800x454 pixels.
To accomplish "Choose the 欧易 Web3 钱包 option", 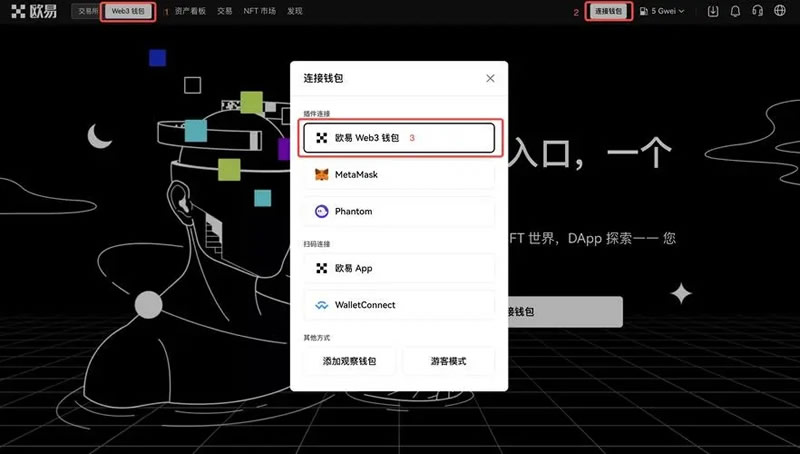I will pos(399,138).
